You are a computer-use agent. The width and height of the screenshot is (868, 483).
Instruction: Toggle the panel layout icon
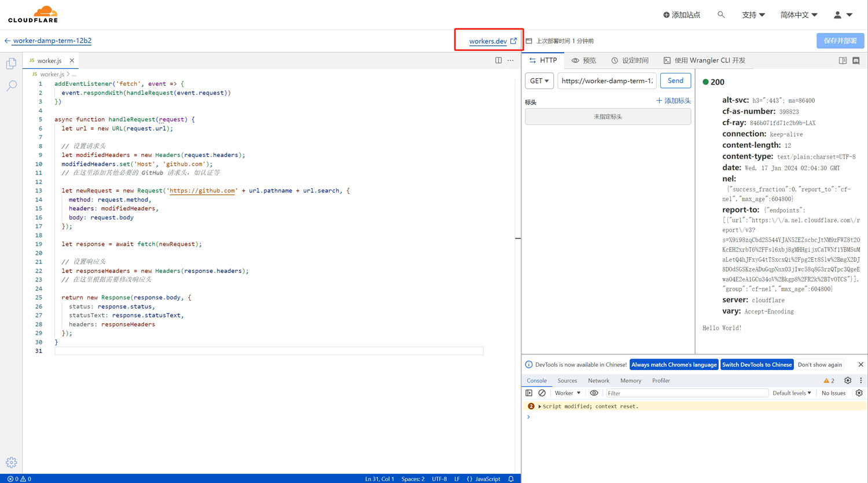tap(843, 60)
